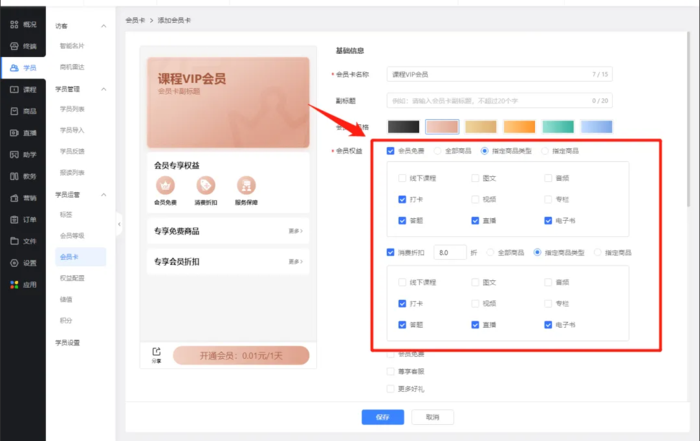Open 营销 marketing in the sidebar
Image resolution: width=700 pixels, height=441 pixels.
pyautogui.click(x=23, y=197)
